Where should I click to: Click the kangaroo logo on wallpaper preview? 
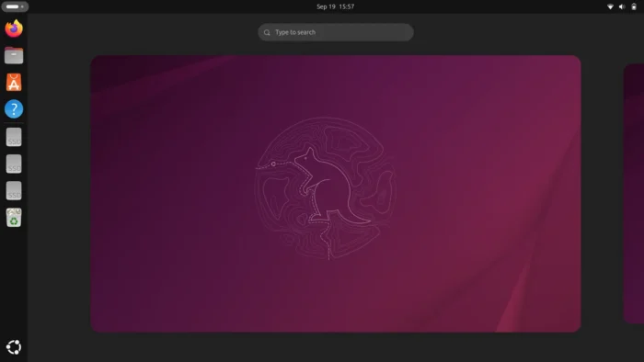coord(326,188)
